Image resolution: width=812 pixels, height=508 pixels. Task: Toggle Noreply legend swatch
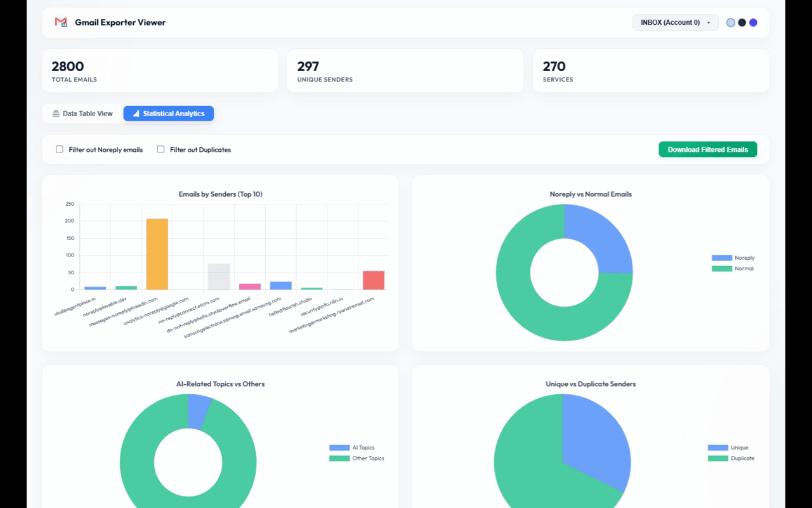click(722, 258)
